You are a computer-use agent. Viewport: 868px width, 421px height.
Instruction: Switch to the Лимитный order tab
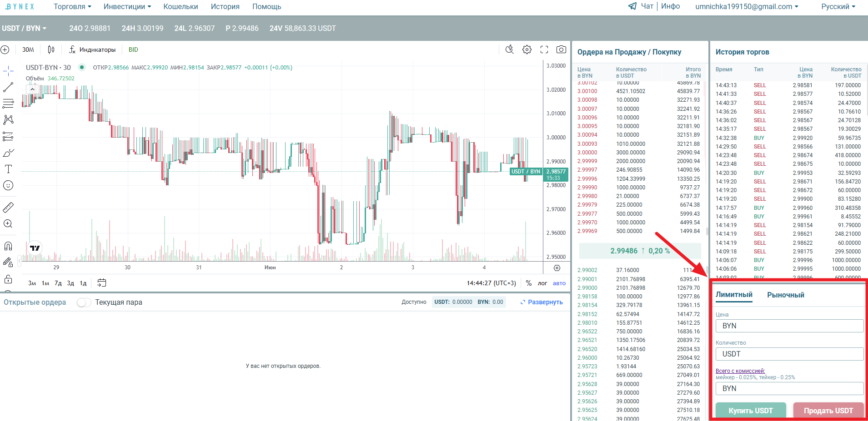(734, 295)
